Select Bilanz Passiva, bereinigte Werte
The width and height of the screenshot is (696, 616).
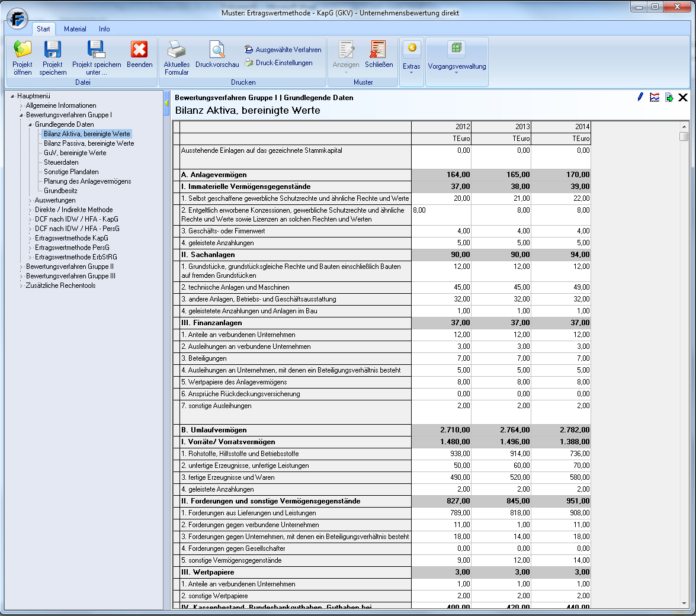click(89, 143)
